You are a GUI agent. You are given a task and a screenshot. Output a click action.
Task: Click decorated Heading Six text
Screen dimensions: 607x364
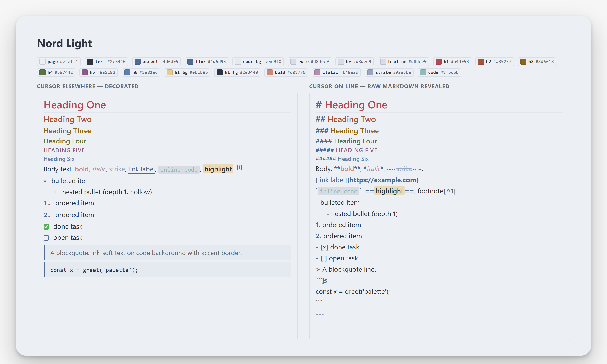pyautogui.click(x=59, y=159)
